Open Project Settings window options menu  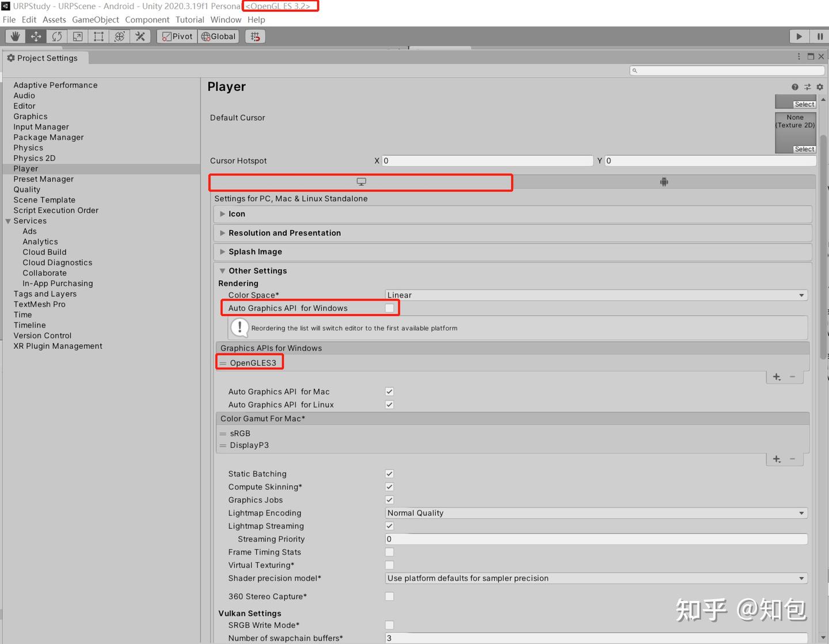click(799, 56)
